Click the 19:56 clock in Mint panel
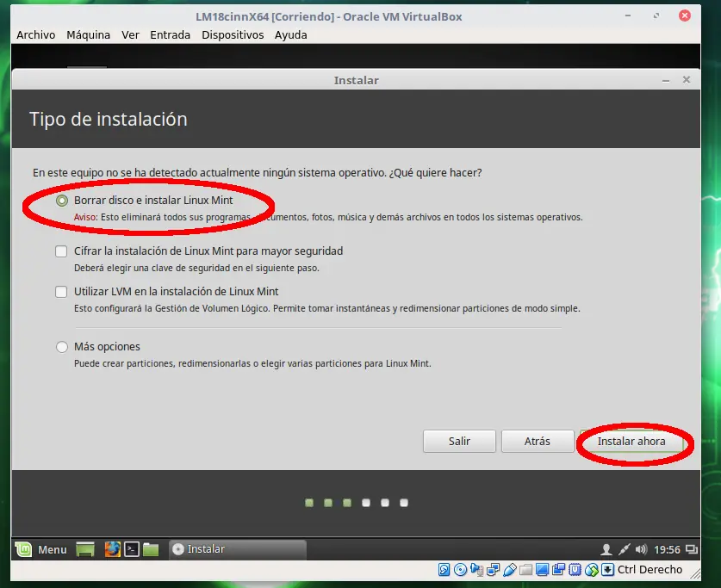 [x=667, y=550]
